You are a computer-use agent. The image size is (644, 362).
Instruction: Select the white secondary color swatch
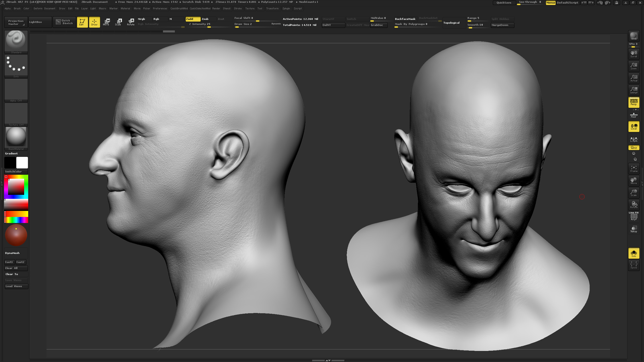[22, 163]
